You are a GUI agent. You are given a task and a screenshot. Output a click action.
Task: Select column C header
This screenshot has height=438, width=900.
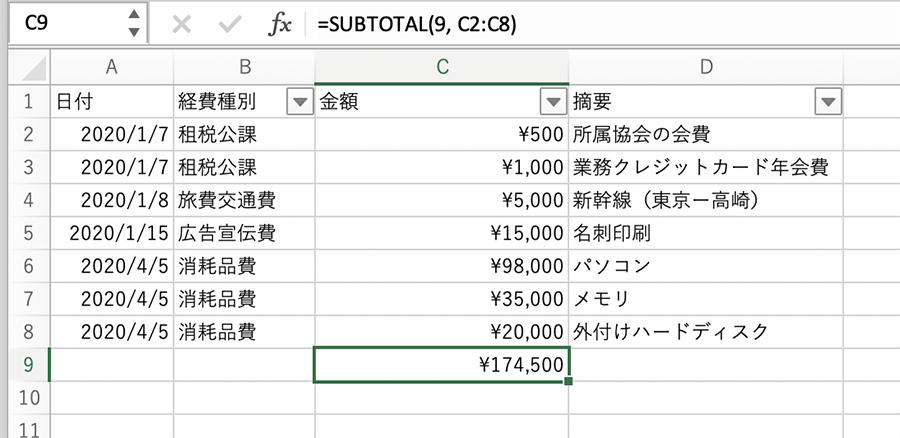click(x=441, y=68)
